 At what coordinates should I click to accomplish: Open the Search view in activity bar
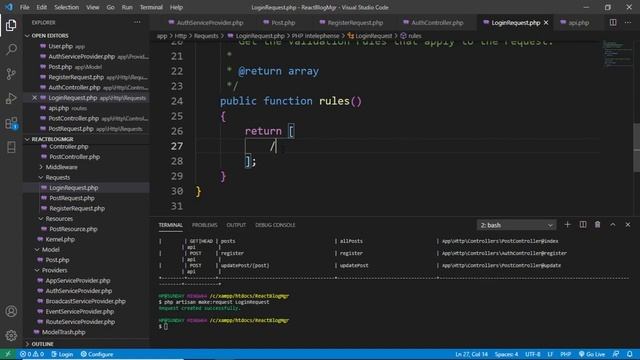click(x=11, y=49)
